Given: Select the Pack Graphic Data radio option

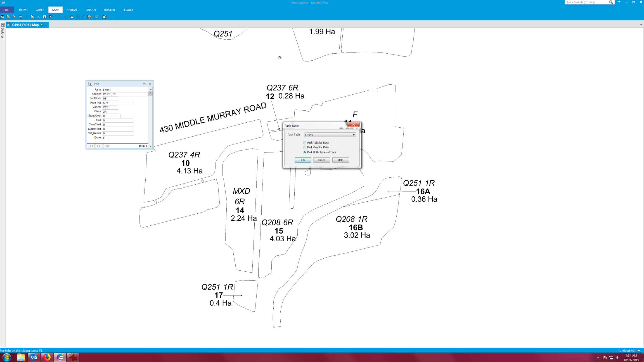Looking at the screenshot, I should tap(305, 147).
